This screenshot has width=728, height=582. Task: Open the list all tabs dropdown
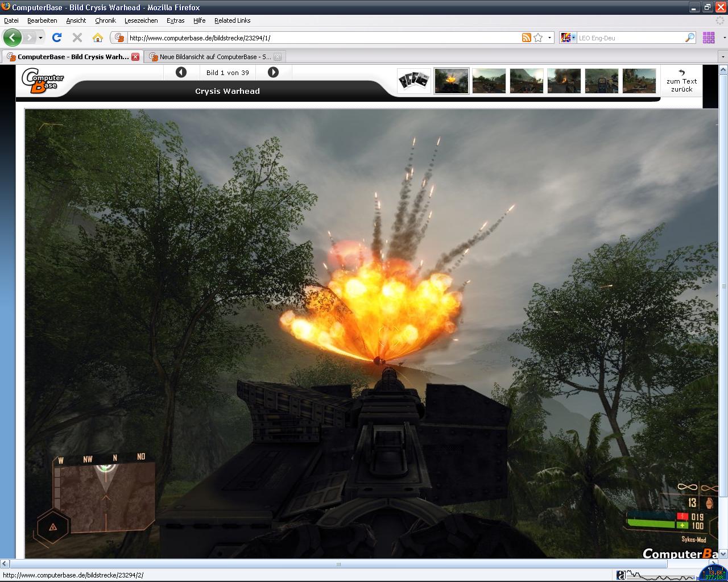point(723,57)
